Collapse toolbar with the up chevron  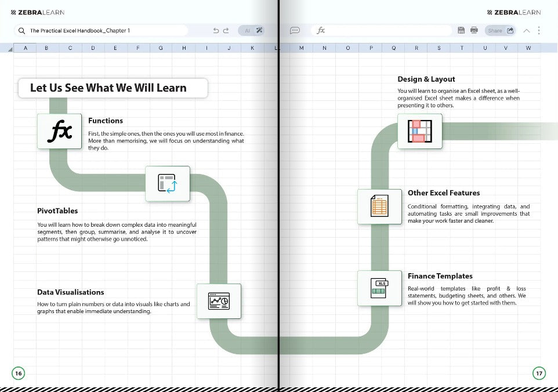click(x=526, y=31)
